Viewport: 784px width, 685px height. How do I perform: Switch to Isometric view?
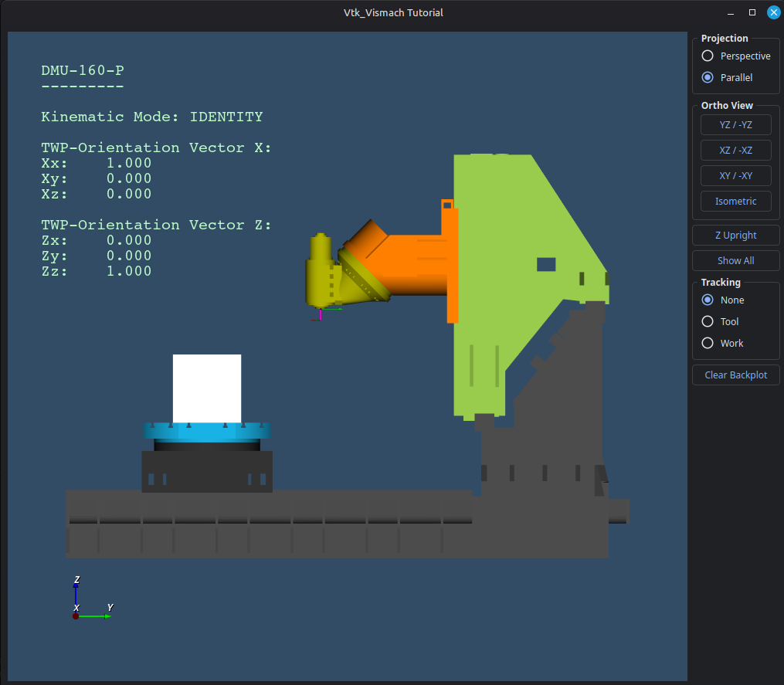coord(735,202)
